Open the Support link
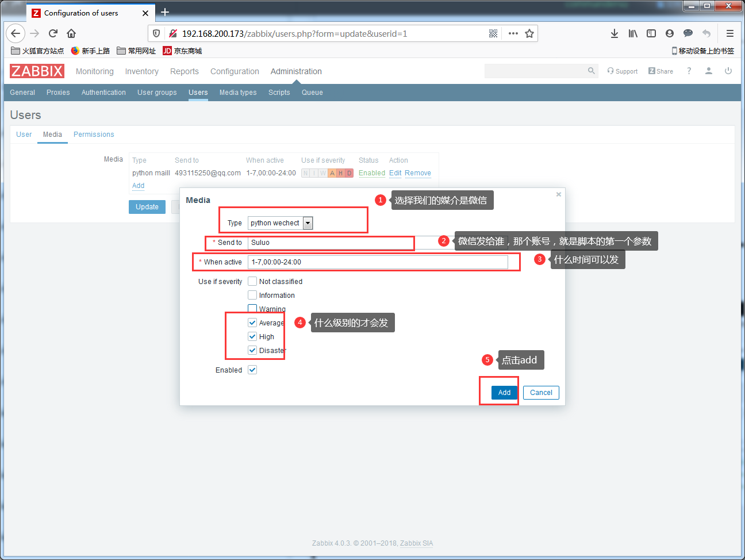 (623, 71)
